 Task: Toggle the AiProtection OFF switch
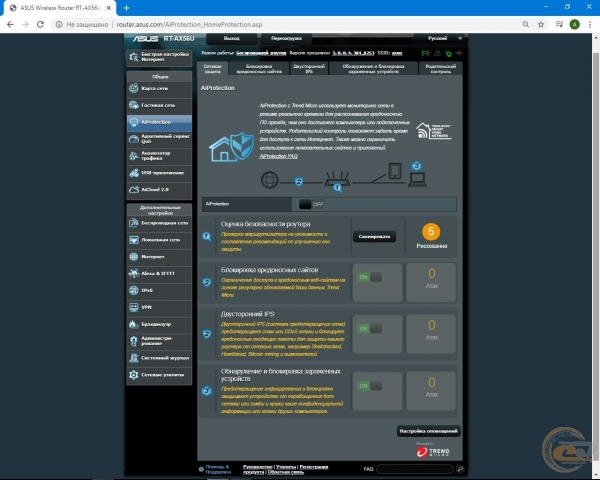[x=310, y=204]
